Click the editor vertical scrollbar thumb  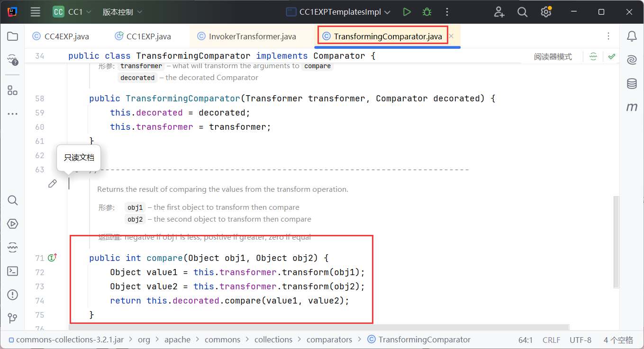tap(616, 242)
